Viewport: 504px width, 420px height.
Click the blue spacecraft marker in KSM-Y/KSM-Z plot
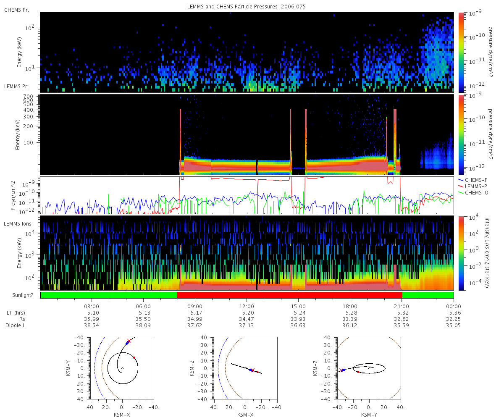343,370
